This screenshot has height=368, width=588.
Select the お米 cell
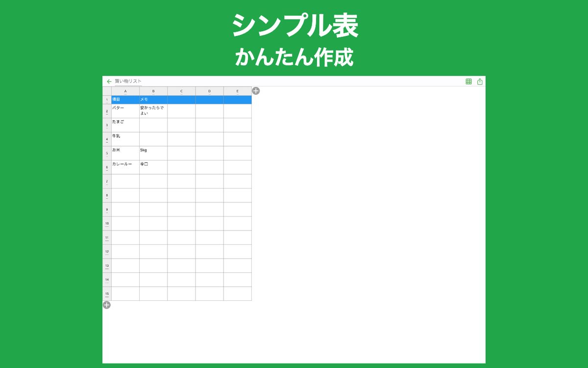coord(125,154)
